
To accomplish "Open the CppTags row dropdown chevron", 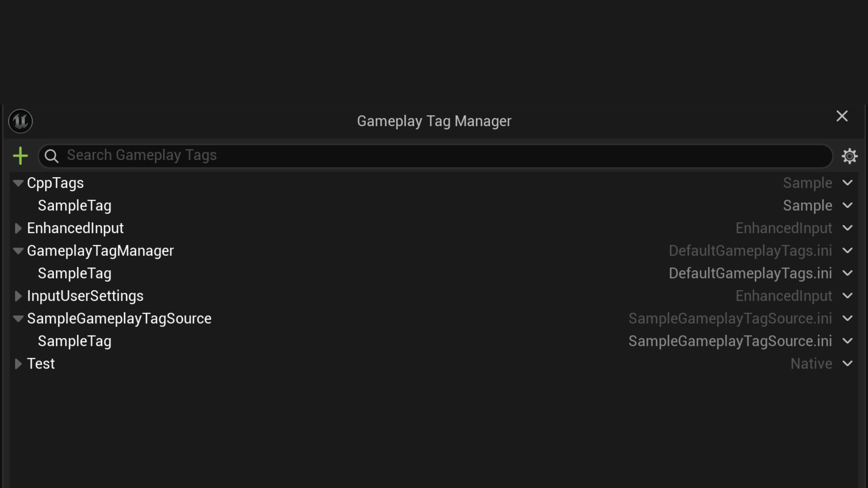I will (x=848, y=183).
